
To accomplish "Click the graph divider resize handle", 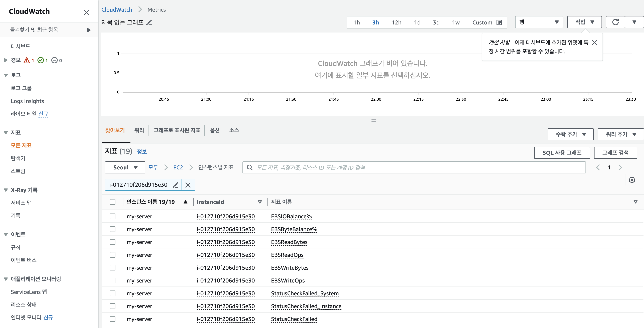I will [x=374, y=120].
